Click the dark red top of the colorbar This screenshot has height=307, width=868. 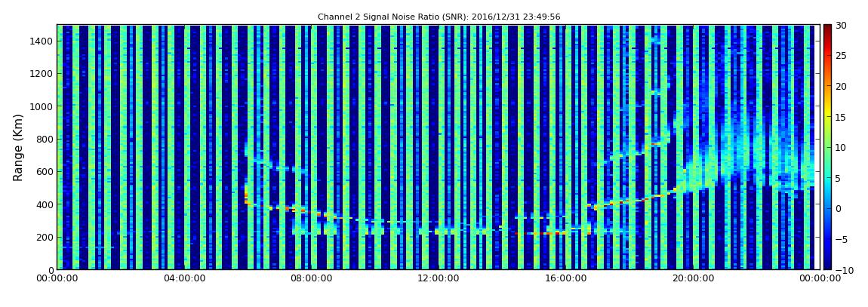(x=827, y=30)
